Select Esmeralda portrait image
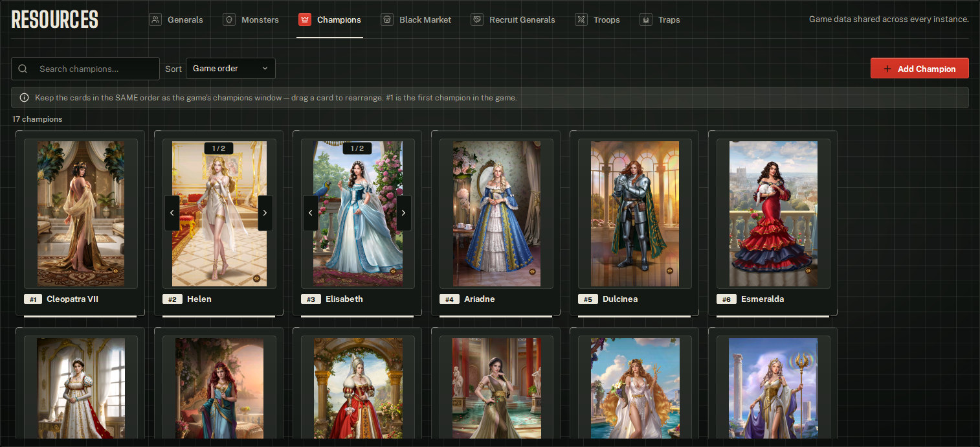 point(774,214)
